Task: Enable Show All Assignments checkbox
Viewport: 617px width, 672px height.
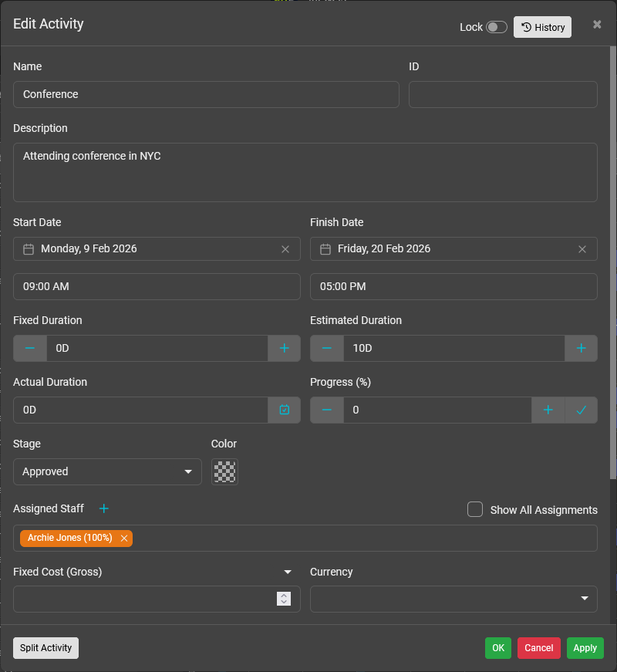Action: click(475, 509)
